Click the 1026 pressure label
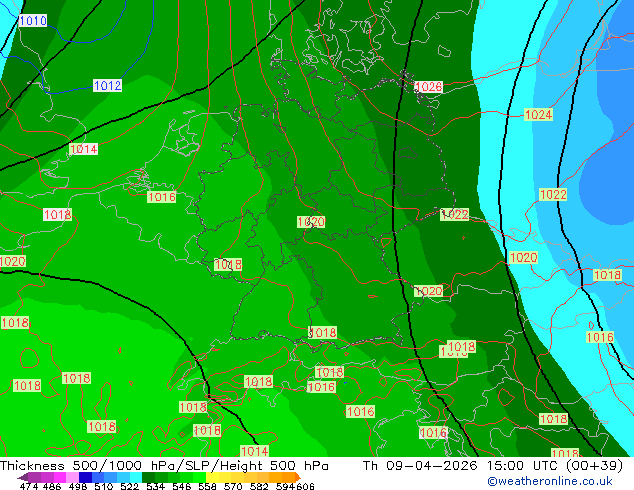 [x=428, y=87]
